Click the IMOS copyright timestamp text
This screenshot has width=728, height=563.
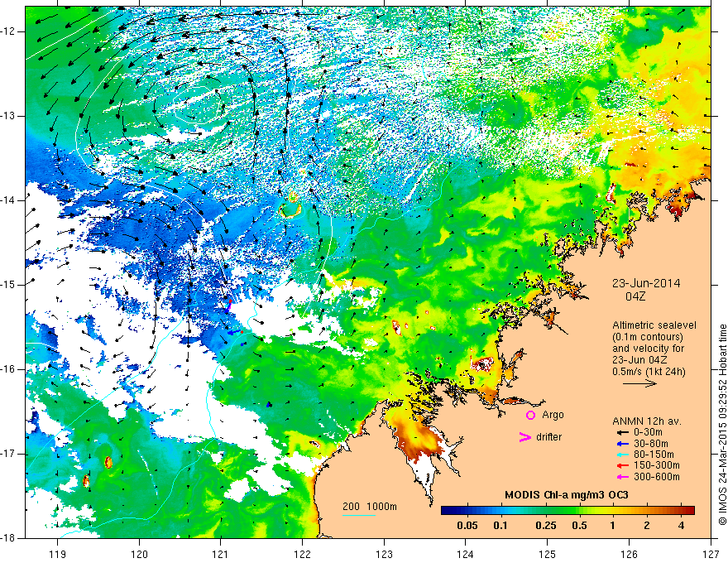(722, 425)
